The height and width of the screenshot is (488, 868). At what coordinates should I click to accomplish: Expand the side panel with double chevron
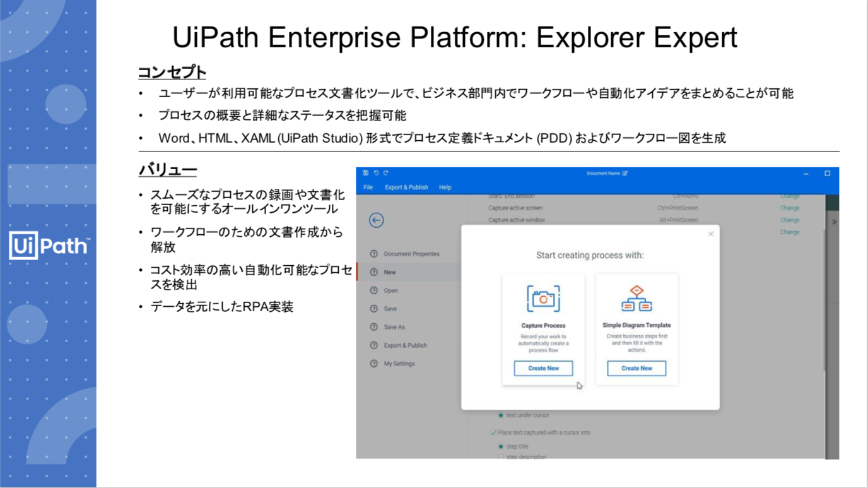click(834, 222)
